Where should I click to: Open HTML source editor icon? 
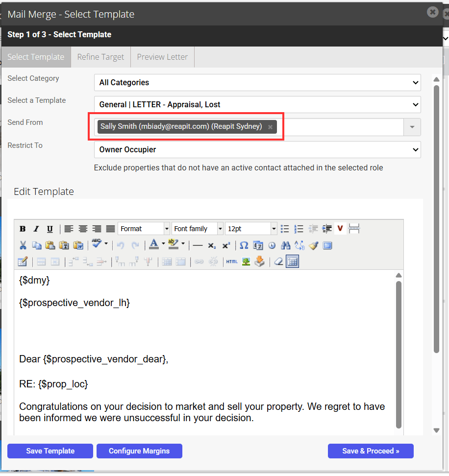[232, 262]
